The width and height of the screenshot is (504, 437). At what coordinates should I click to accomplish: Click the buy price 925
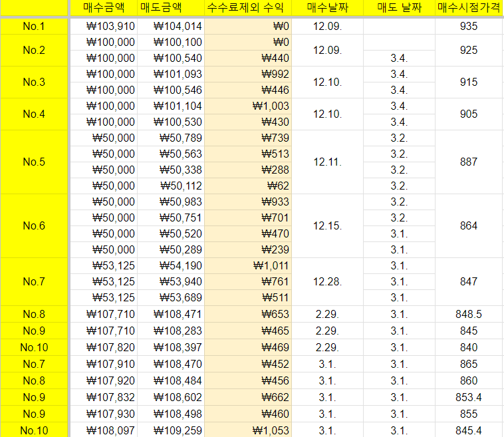pyautogui.click(x=469, y=50)
